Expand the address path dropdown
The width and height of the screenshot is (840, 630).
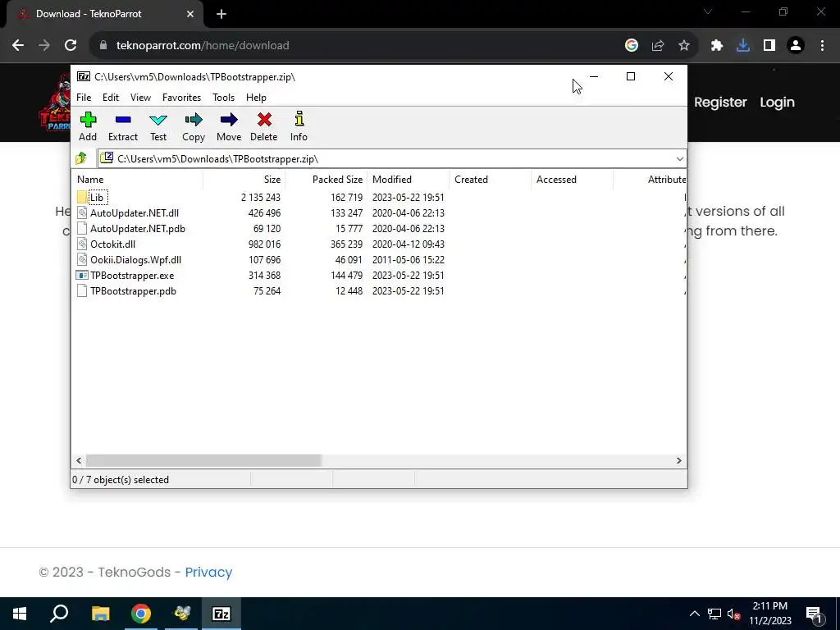pyautogui.click(x=680, y=158)
